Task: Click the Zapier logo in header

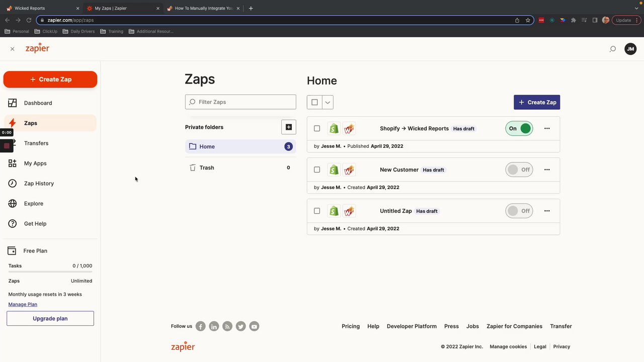Action: pyautogui.click(x=37, y=48)
